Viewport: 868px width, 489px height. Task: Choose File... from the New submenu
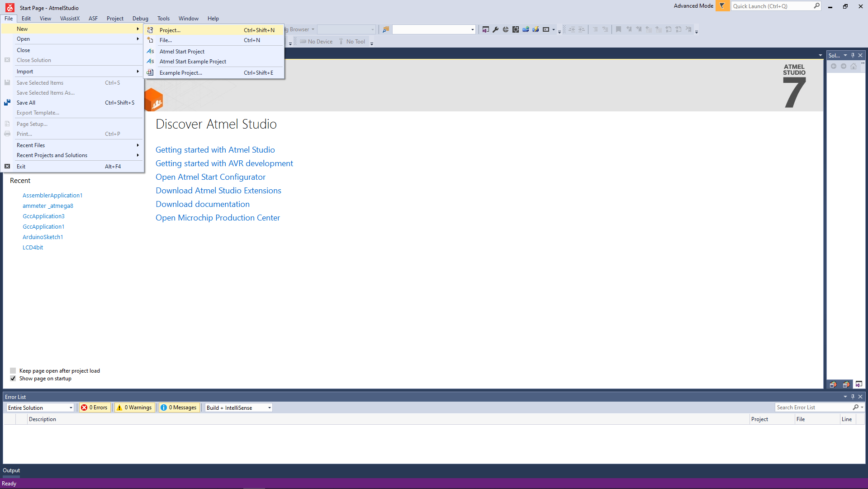pos(214,40)
